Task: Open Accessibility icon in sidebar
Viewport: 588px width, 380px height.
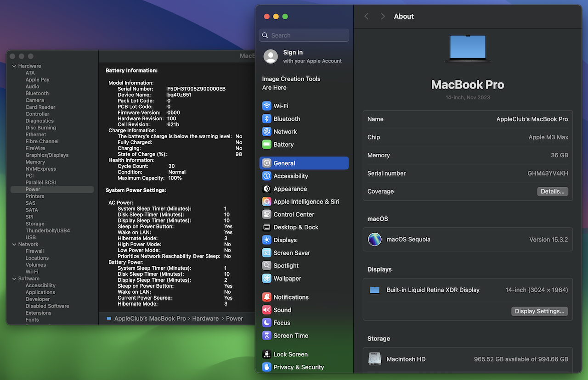Action: [266, 176]
